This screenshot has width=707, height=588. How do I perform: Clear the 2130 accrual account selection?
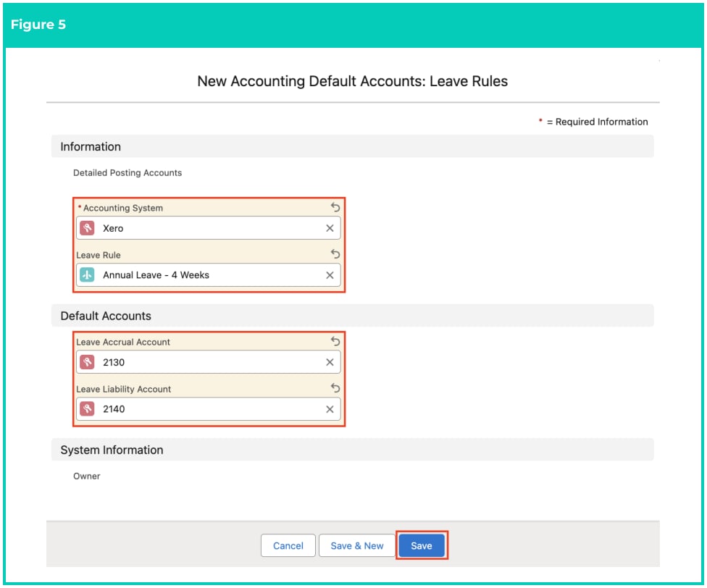coord(330,362)
